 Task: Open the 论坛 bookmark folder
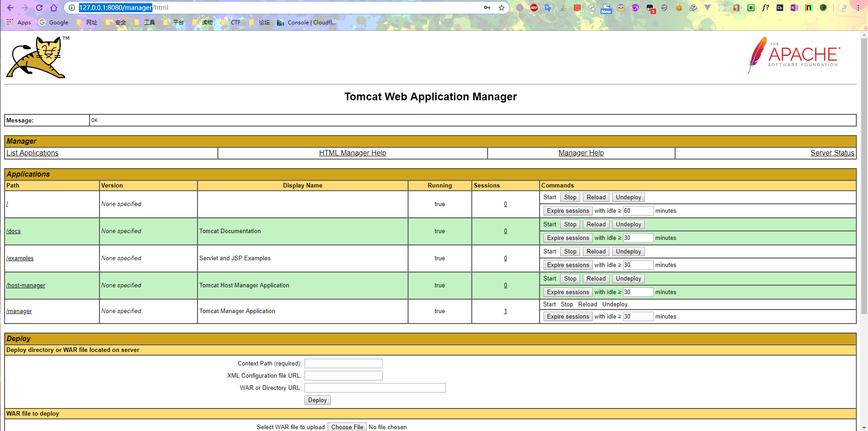coord(259,22)
